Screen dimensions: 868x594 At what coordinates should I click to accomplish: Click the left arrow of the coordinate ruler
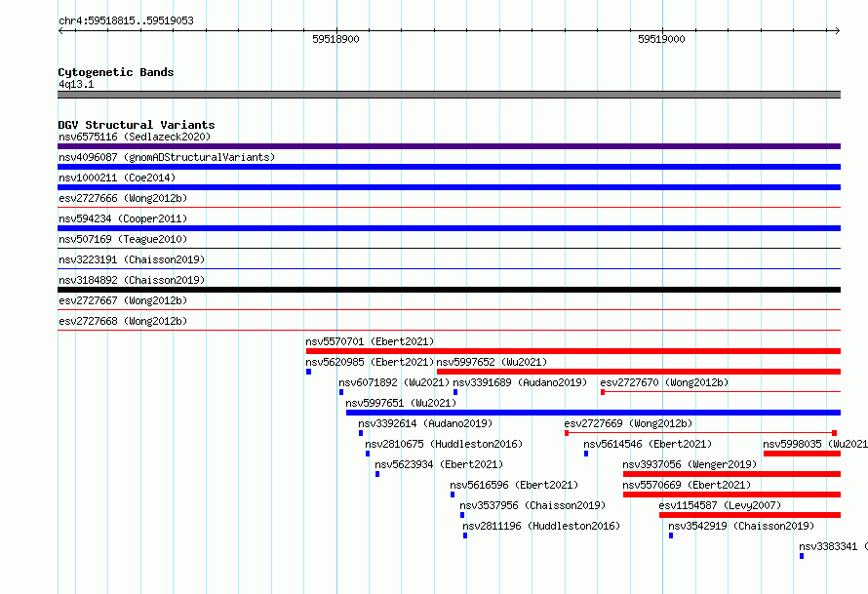60,31
